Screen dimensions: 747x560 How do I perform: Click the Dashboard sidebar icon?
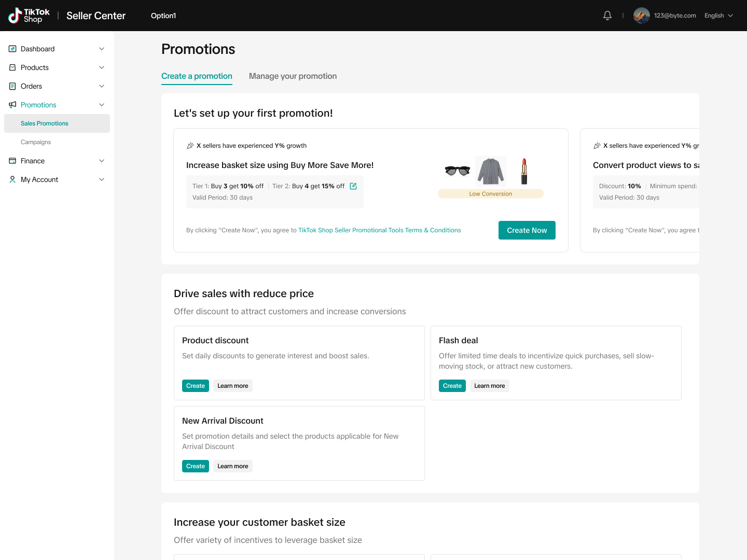[12, 49]
